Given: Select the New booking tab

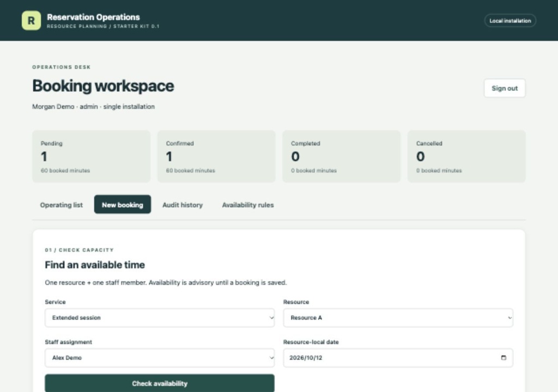Looking at the screenshot, I should (123, 205).
